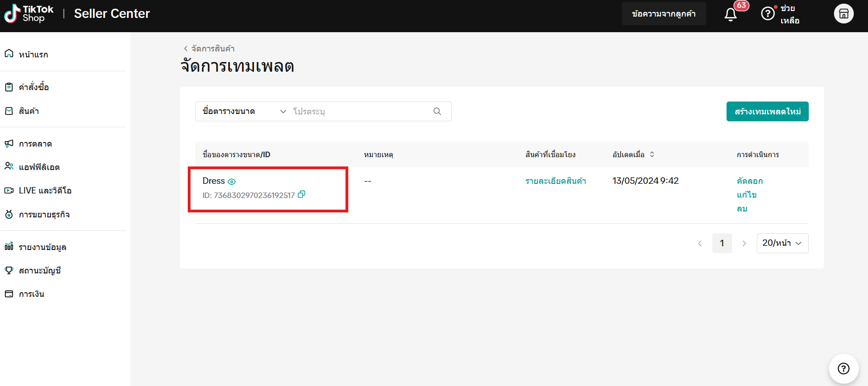Click the notification bell icon
The image size is (868, 386).
tap(730, 14)
